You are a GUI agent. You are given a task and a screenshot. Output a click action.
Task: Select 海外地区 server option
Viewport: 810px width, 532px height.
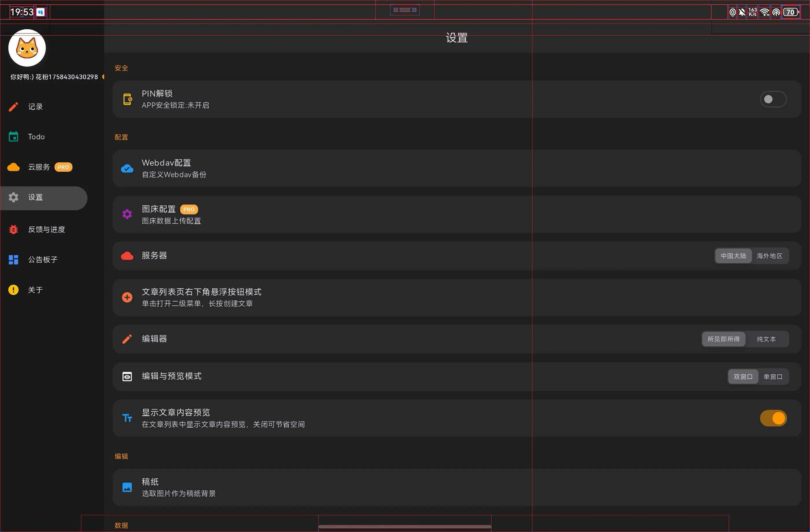tap(769, 256)
